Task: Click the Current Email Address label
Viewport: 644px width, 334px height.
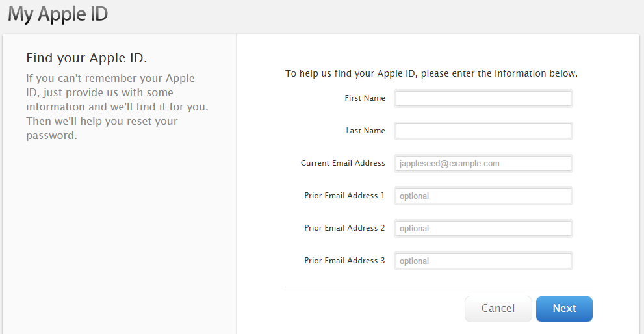Action: [x=342, y=163]
